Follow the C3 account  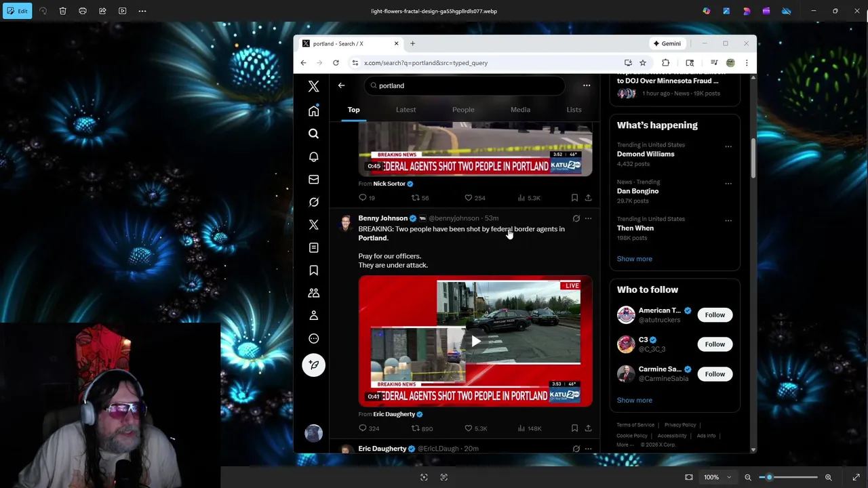click(715, 344)
